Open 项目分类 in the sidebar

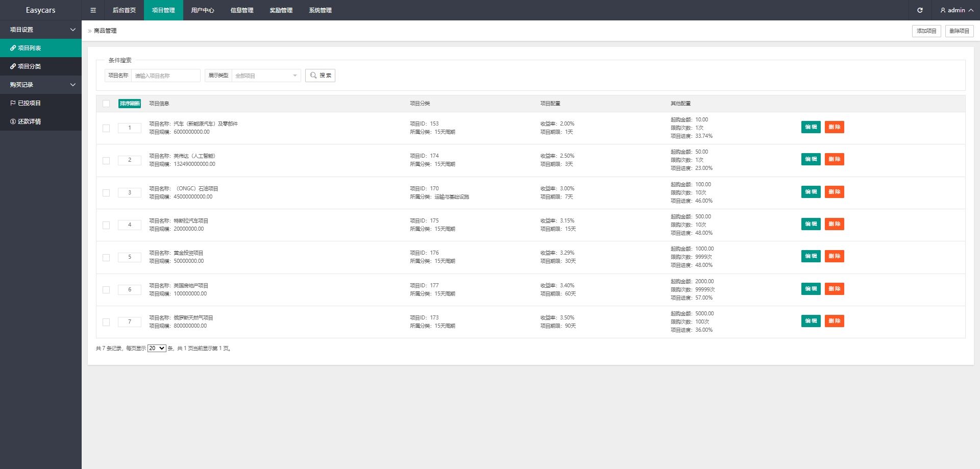point(41,66)
